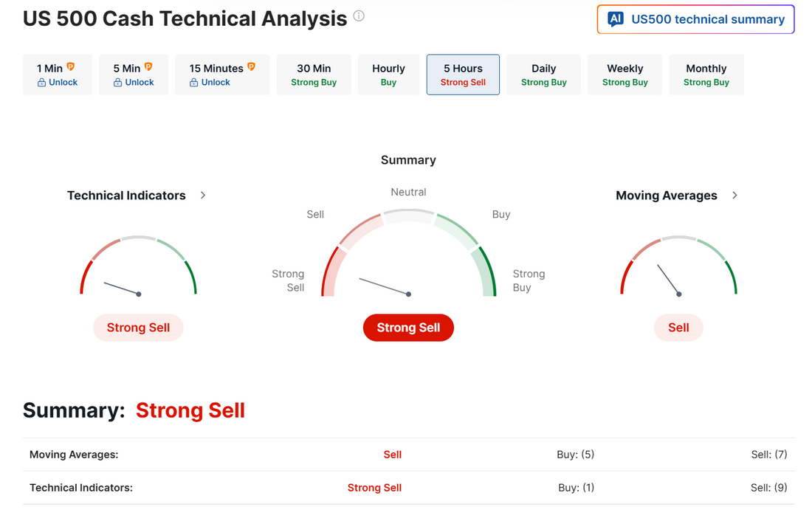Click the Technical Indicators heading link
Image resolution: width=812 pixels, height=521 pixels.
[126, 196]
